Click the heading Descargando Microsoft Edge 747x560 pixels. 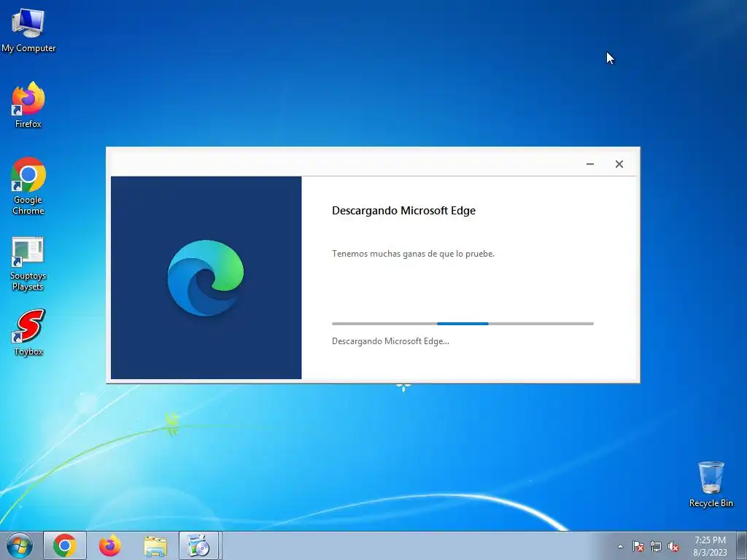403,211
